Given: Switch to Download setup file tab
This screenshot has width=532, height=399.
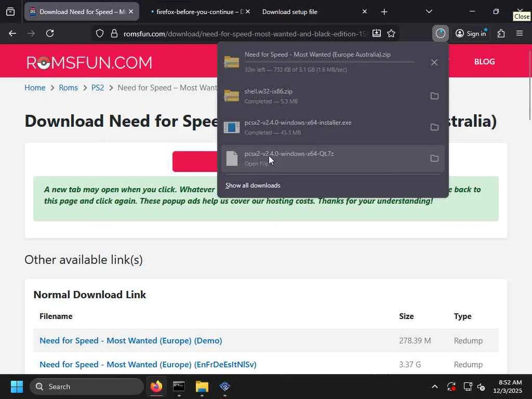Looking at the screenshot, I should (290, 12).
